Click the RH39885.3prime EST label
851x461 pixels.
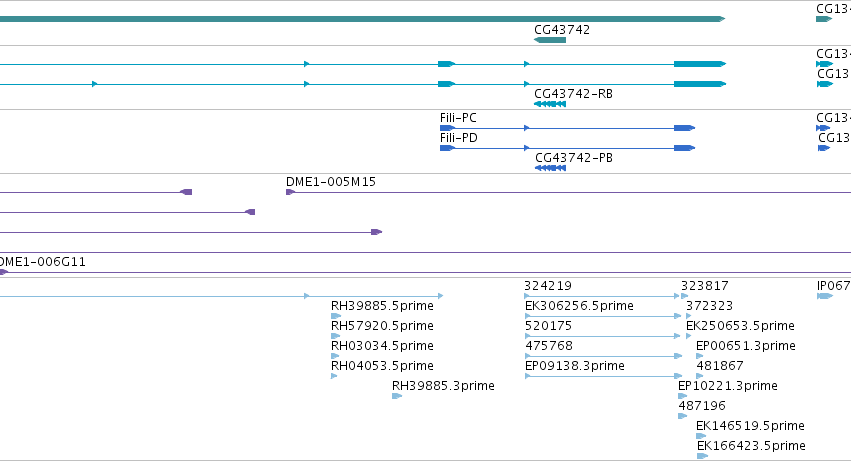pos(443,386)
